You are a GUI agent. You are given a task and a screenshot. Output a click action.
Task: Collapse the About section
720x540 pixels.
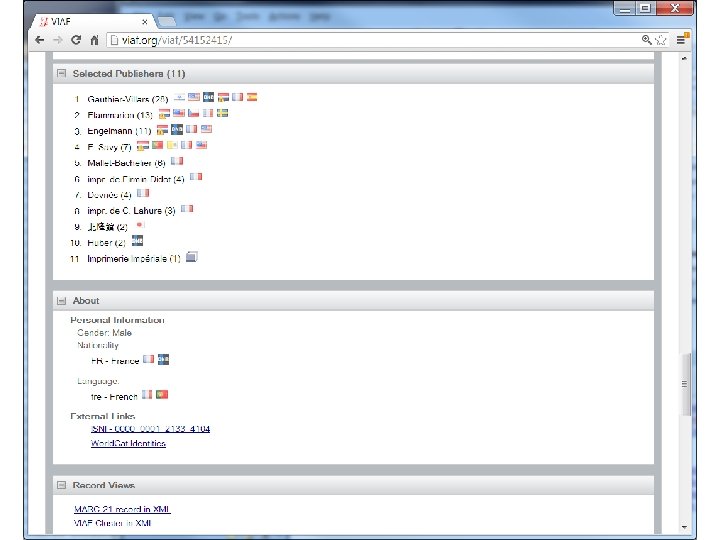tap(61, 301)
